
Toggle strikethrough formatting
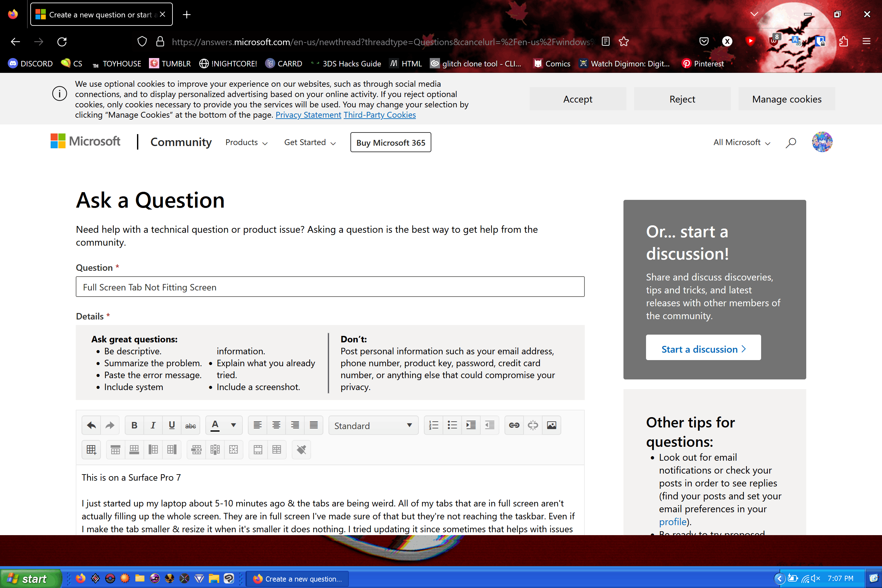click(x=191, y=425)
